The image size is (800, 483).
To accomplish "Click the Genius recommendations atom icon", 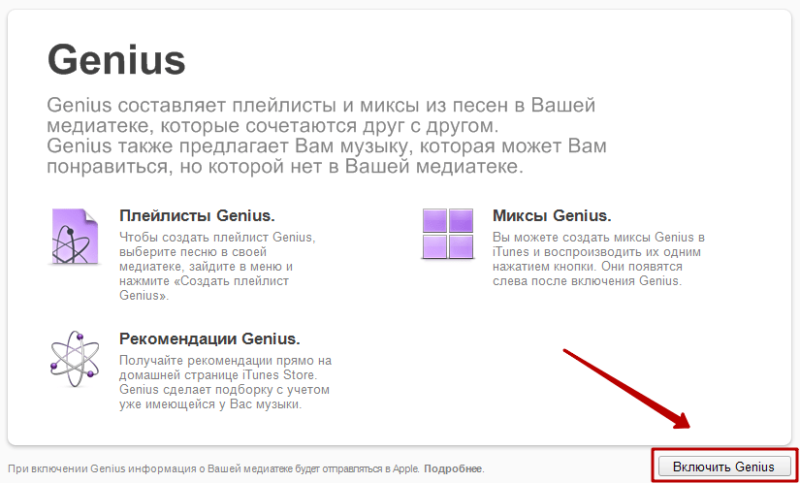I will pos(74,360).
